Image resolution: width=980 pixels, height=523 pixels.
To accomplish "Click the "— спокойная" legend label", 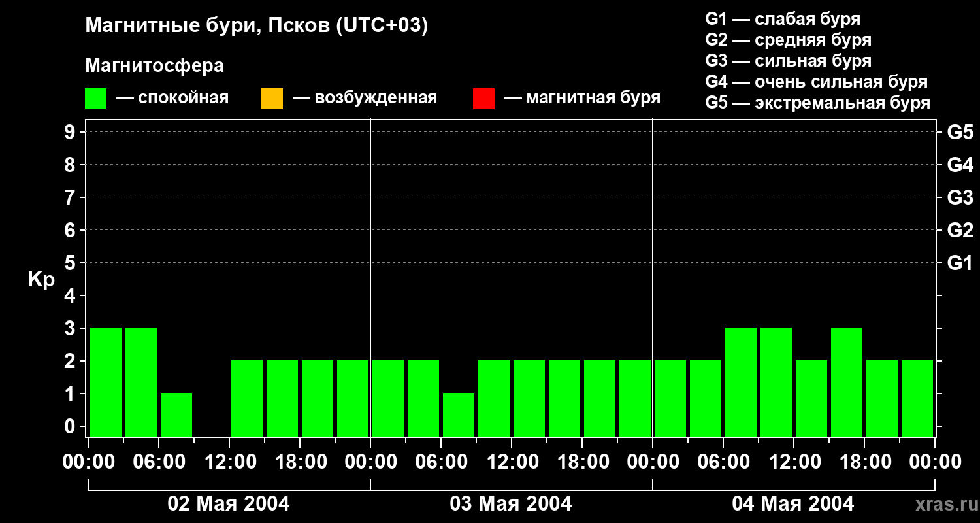I will (x=172, y=98).
